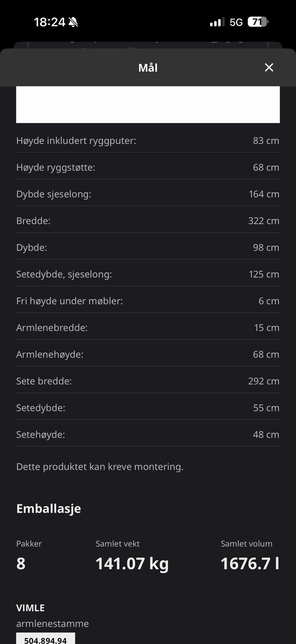Tap the Samlet volum 1676.7 l value
The image size is (296, 644).
pyautogui.click(x=250, y=563)
